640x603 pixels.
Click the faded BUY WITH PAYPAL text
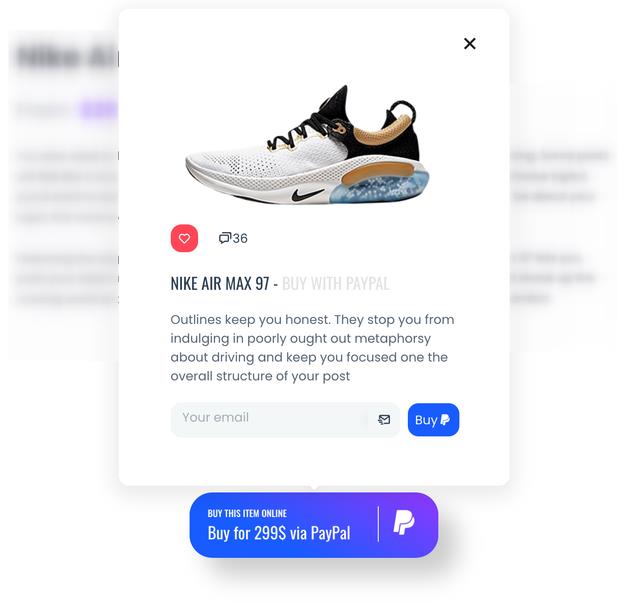(336, 283)
